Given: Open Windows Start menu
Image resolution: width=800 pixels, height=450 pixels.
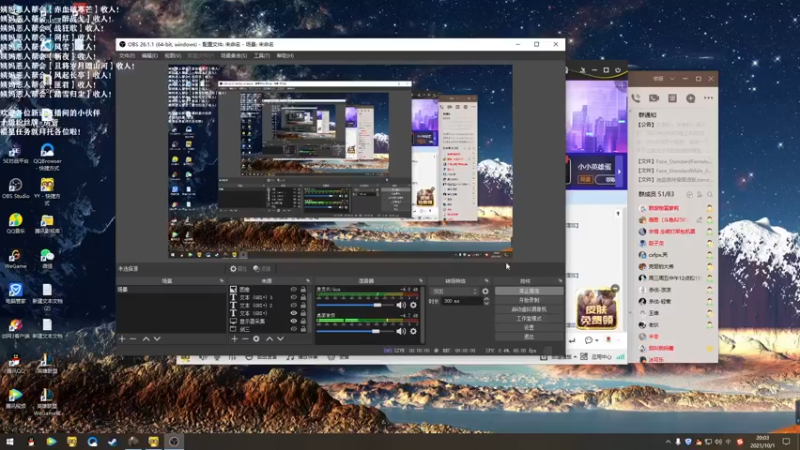Looking at the screenshot, I should coord(10,441).
